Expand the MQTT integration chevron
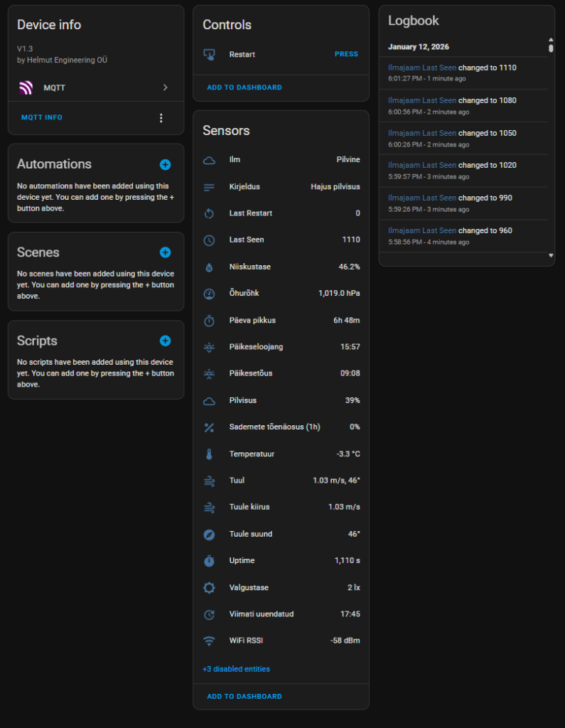565x728 pixels. point(166,87)
